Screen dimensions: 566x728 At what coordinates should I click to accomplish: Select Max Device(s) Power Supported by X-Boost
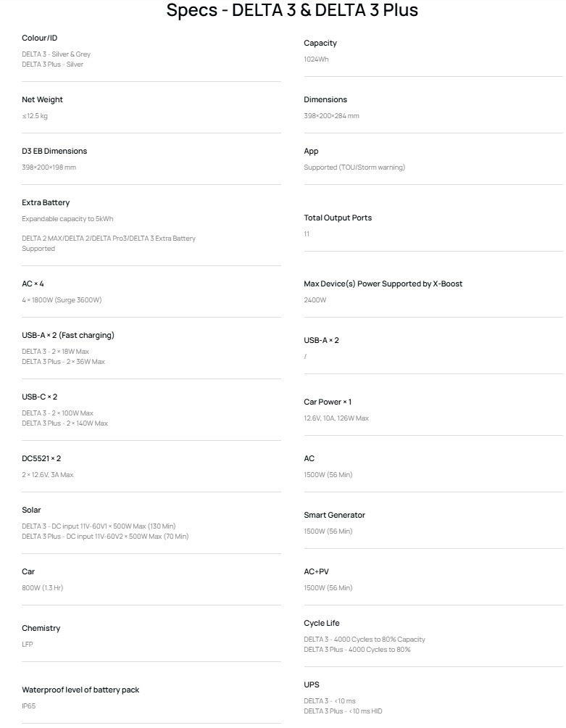pyautogui.click(x=383, y=284)
